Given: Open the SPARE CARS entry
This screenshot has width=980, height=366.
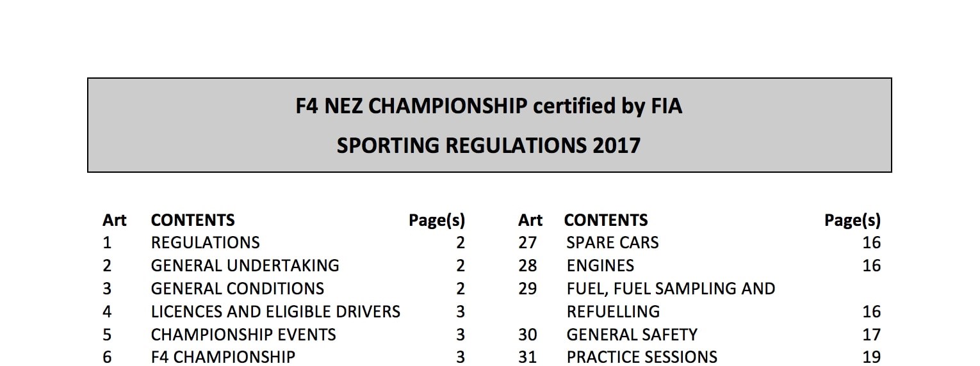Looking at the screenshot, I should [x=612, y=243].
